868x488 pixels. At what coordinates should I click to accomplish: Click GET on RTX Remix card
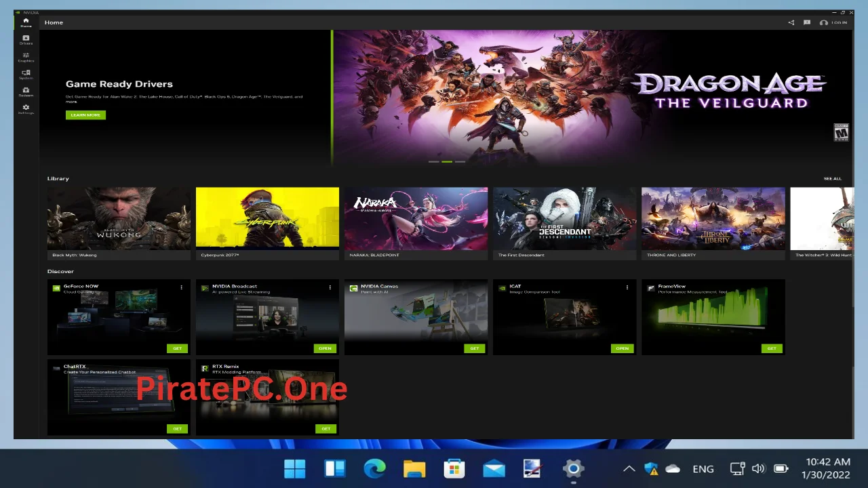coord(325,428)
